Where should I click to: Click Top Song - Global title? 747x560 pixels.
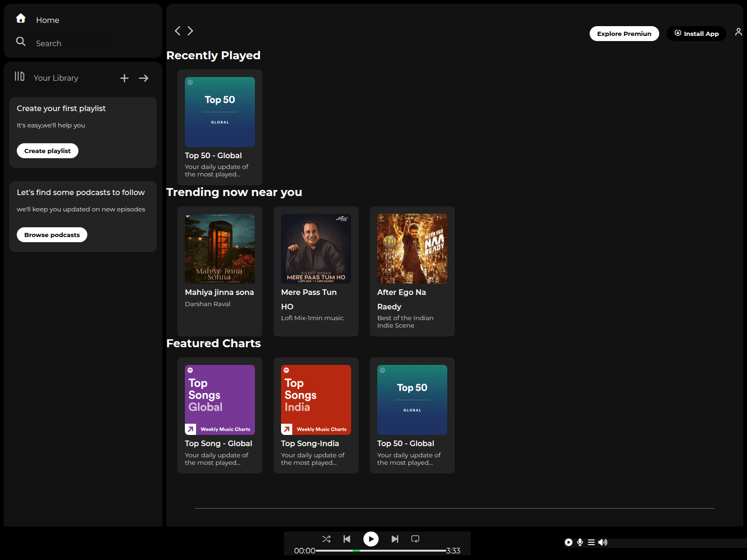tap(218, 443)
